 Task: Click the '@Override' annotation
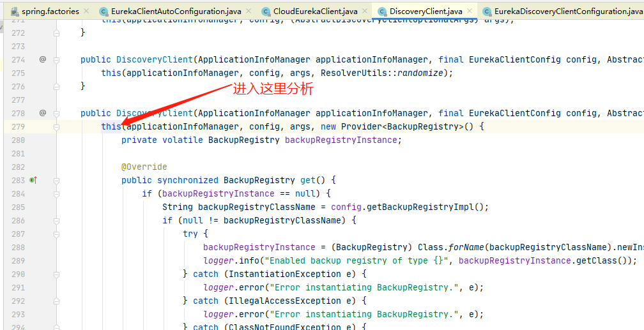click(144, 167)
